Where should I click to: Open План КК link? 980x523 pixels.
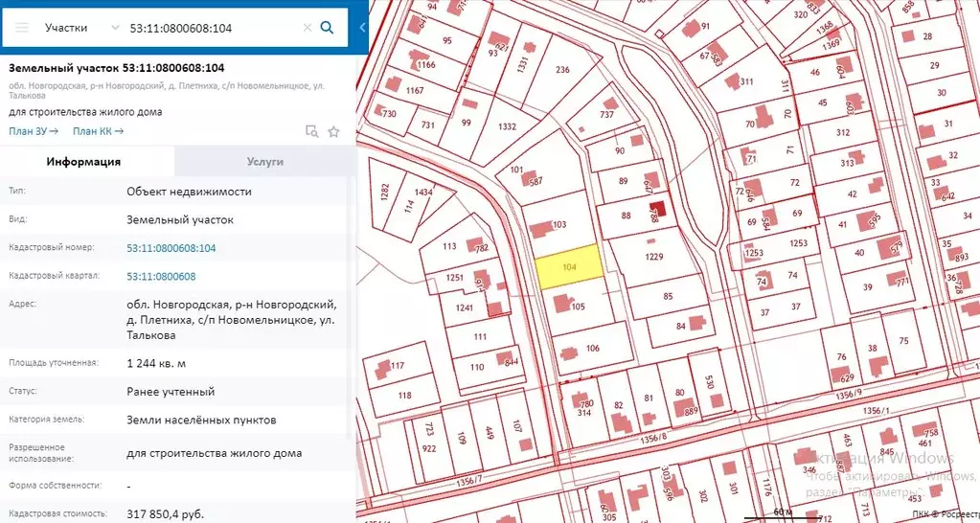click(98, 130)
